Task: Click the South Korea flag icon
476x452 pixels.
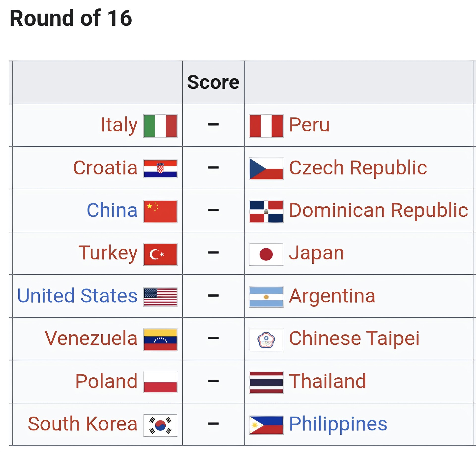Action: (160, 425)
